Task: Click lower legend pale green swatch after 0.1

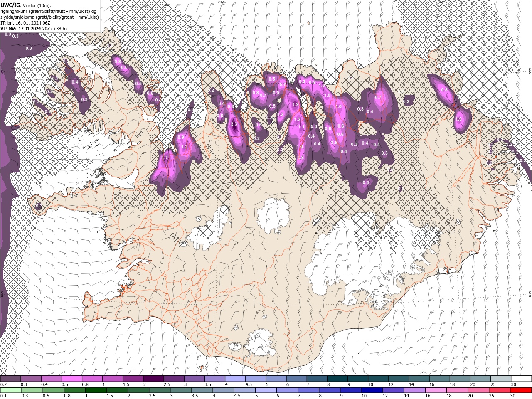Action: coord(11,390)
